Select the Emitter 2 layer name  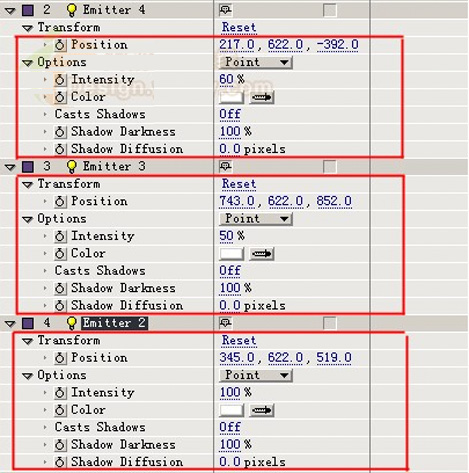114,323
